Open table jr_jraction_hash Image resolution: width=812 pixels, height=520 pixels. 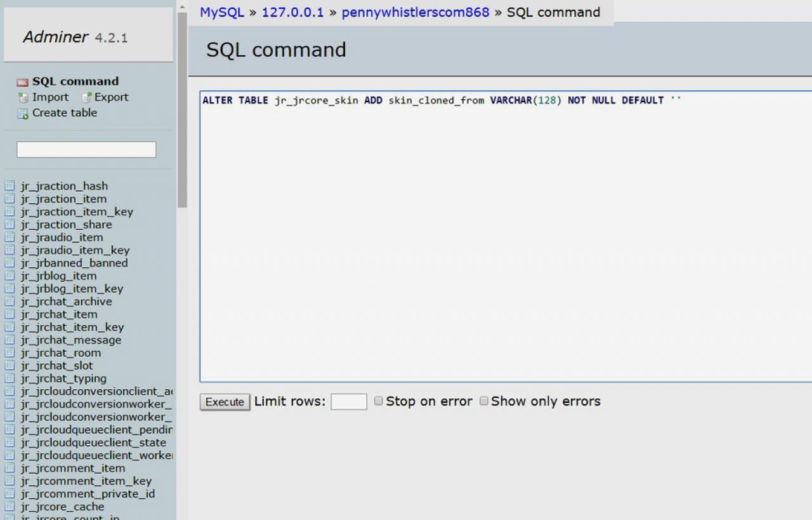(64, 186)
